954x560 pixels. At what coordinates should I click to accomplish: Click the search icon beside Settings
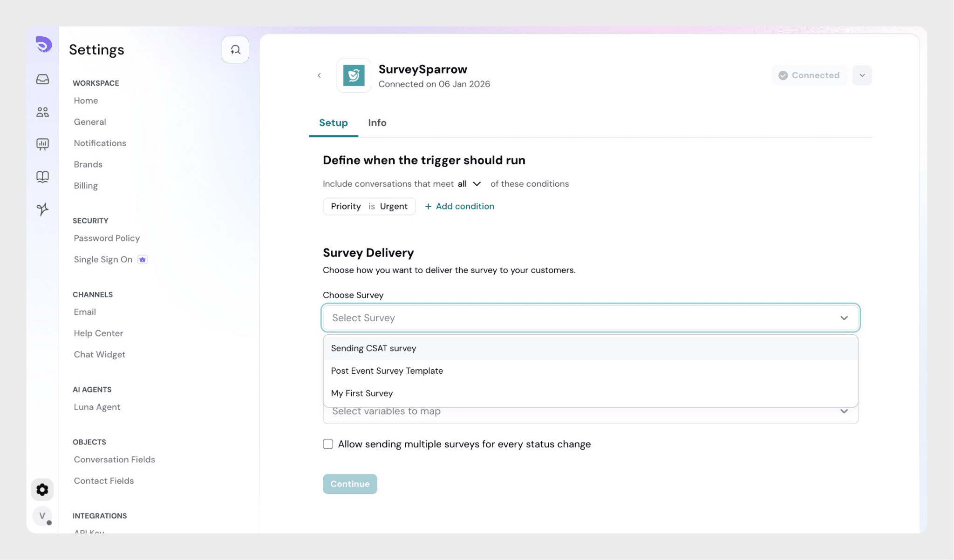[235, 49]
